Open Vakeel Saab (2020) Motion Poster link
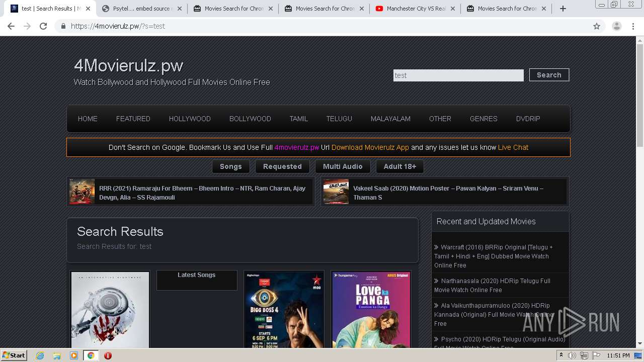The width and height of the screenshot is (644, 362). pyautogui.click(x=448, y=193)
